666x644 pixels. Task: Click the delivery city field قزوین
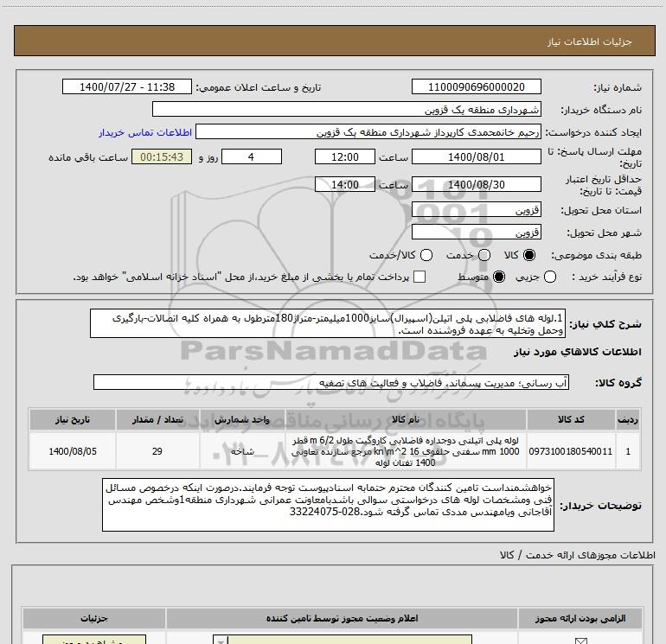(476, 233)
